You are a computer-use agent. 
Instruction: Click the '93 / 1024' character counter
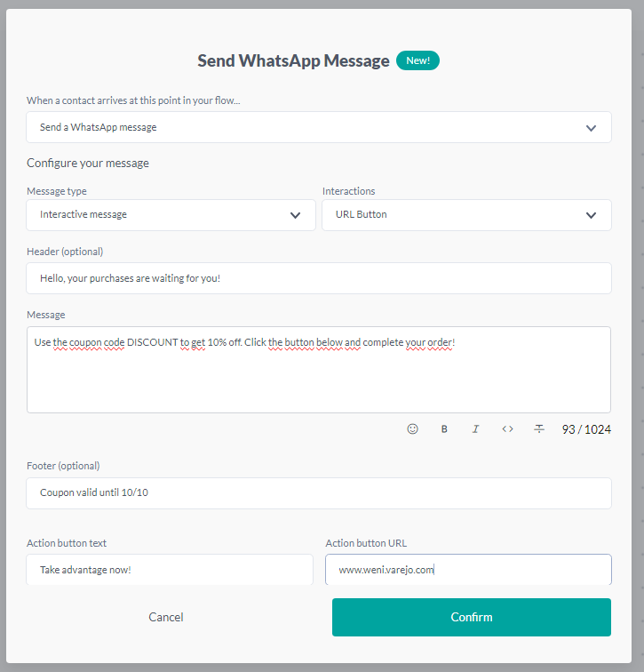click(x=586, y=429)
